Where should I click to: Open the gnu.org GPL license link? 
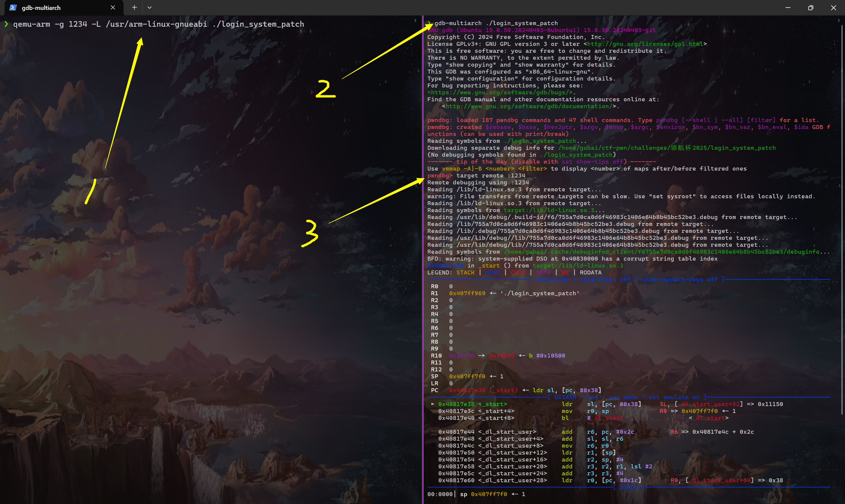pyautogui.click(x=645, y=44)
